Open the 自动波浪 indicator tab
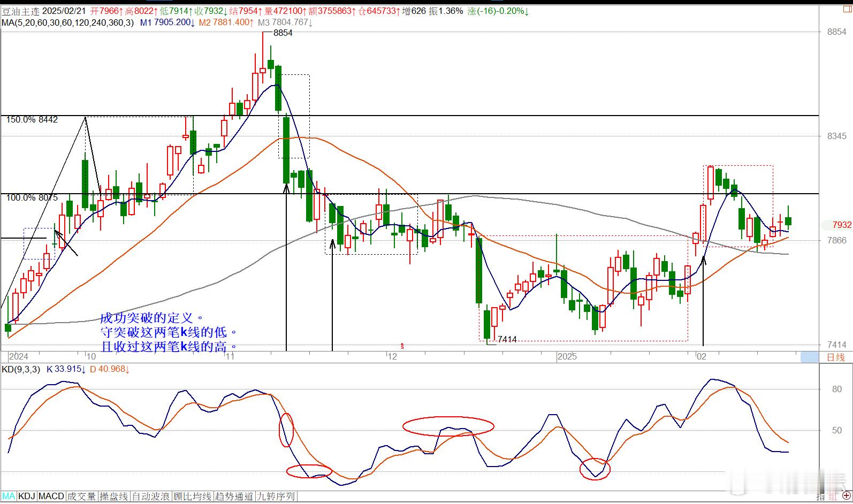The width and height of the screenshot is (853, 504). tap(150, 497)
